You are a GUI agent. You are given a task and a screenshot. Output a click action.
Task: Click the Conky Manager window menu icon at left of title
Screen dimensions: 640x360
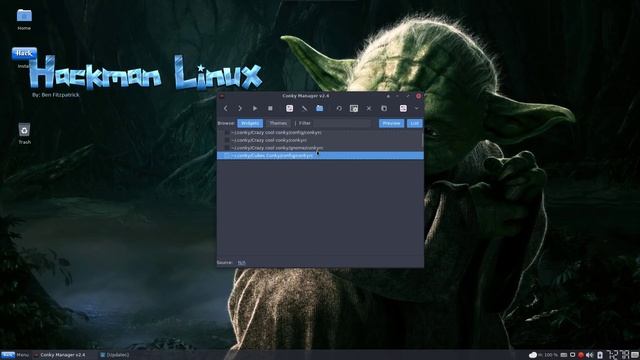click(222, 96)
